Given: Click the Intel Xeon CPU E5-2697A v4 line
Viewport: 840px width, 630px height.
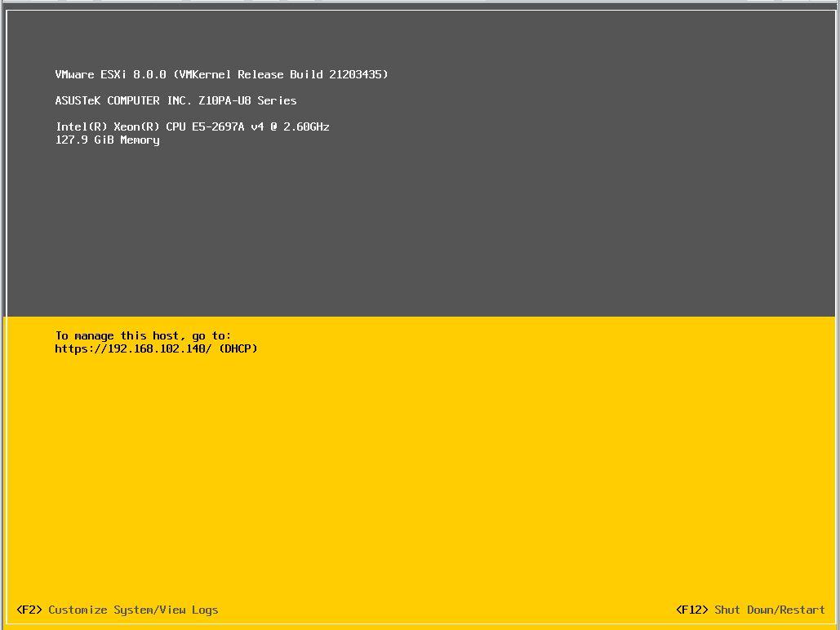Looking at the screenshot, I should click(x=193, y=127).
